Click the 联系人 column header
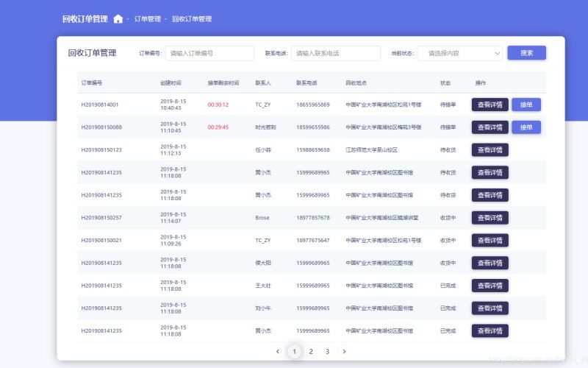The image size is (588, 368). click(263, 83)
